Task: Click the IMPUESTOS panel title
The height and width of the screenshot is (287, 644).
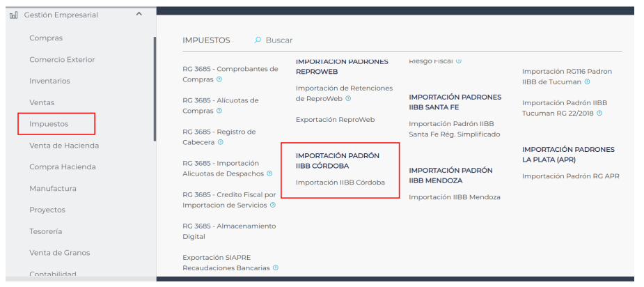Action: pos(206,40)
